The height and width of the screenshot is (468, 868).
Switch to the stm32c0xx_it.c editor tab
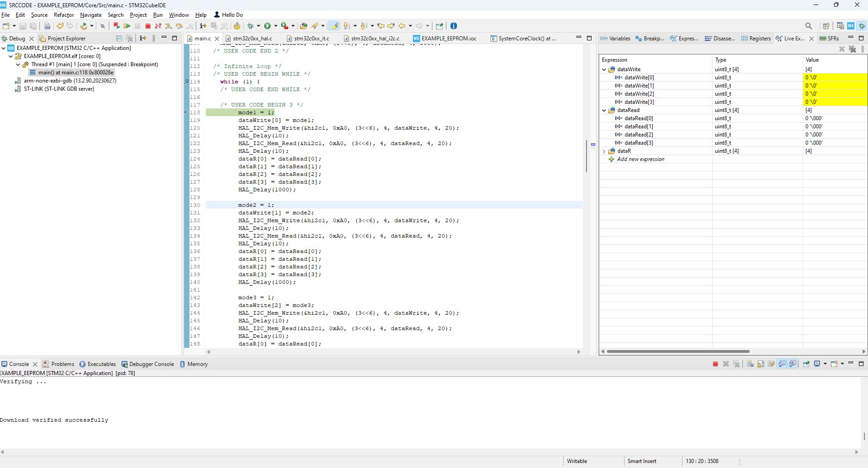311,39
